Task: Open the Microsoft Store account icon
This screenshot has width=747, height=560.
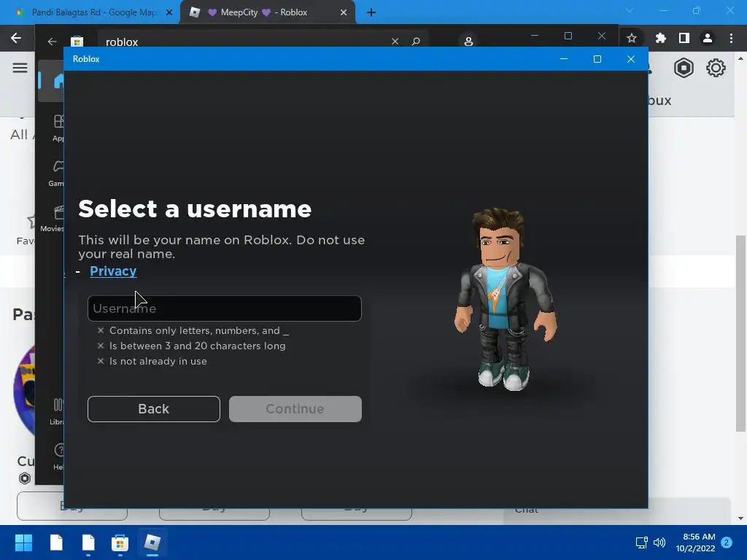Action: click(468, 42)
